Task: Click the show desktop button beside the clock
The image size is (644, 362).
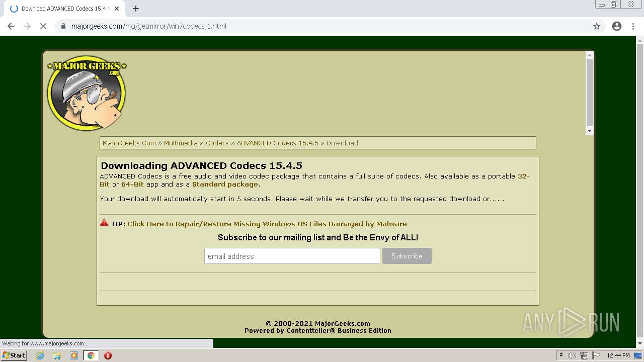Action: tap(638, 355)
